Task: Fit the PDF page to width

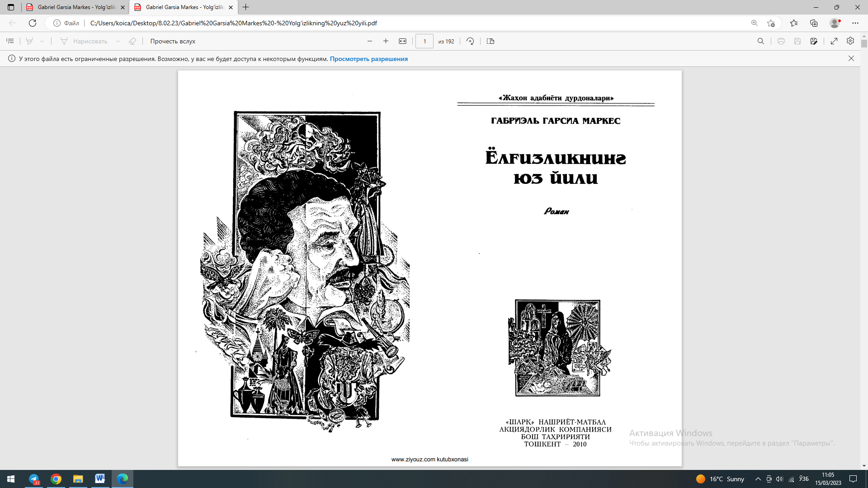Action: pyautogui.click(x=402, y=41)
